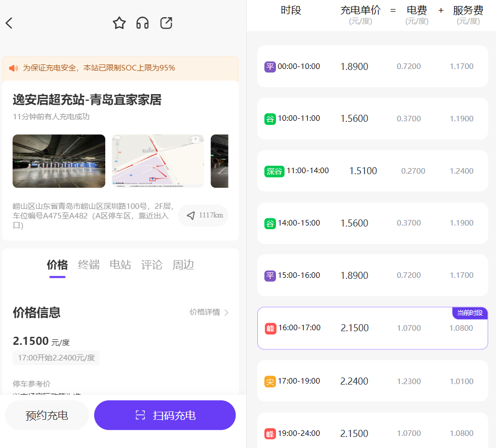Click the station address 崂山区山东省青岛市 text
This screenshot has width=496, height=448.
93,215
